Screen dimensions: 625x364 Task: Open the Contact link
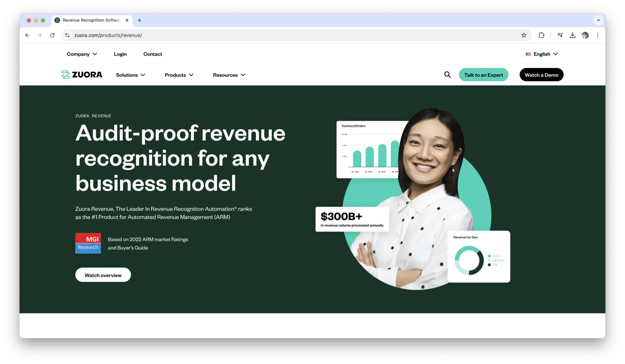coord(153,54)
